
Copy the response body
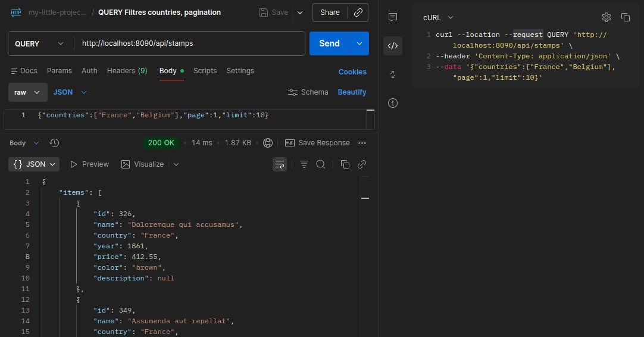(345, 164)
